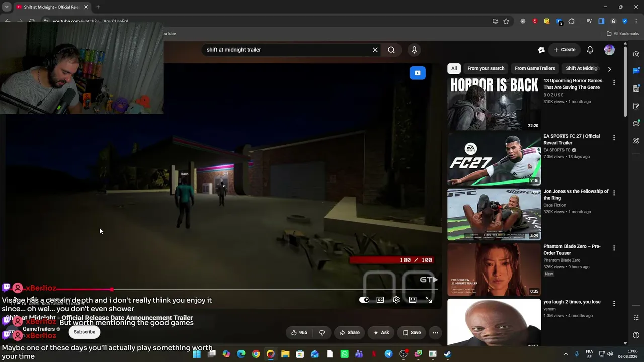The image size is (644, 362).
Task: Open Jon Jones vs Fellowship video title
Action: tap(576, 195)
